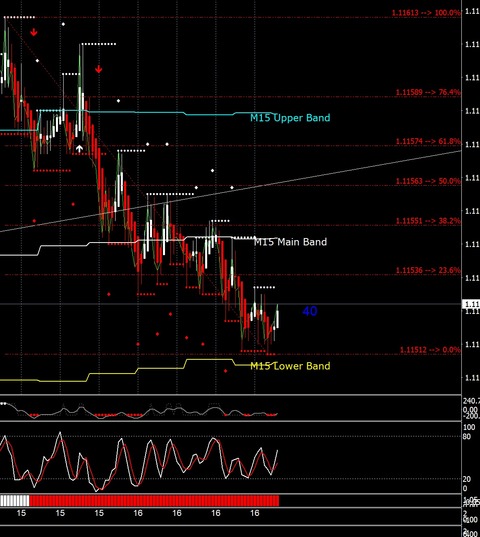
Task: Select the "M15 Lower Band" label
Action: click(290, 366)
